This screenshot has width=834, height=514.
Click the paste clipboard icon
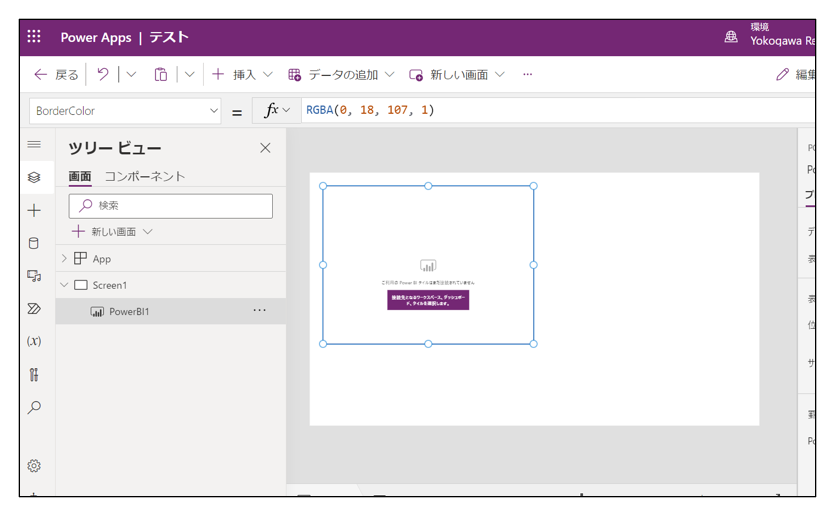click(x=161, y=74)
